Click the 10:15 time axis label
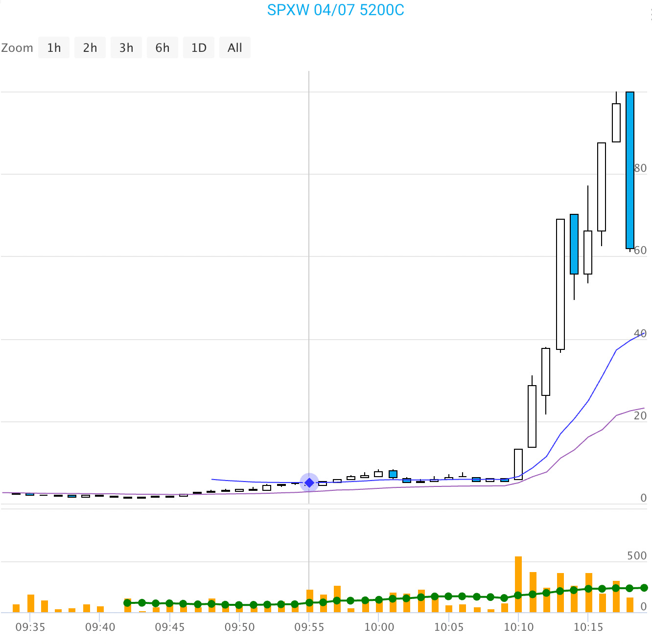The width and height of the screenshot is (652, 644). (x=588, y=627)
